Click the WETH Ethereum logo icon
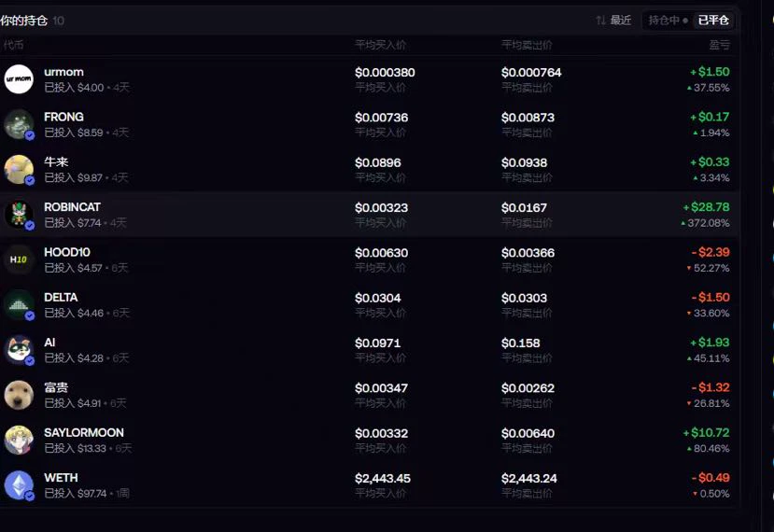Screen dimensions: 774x532 tap(19, 485)
